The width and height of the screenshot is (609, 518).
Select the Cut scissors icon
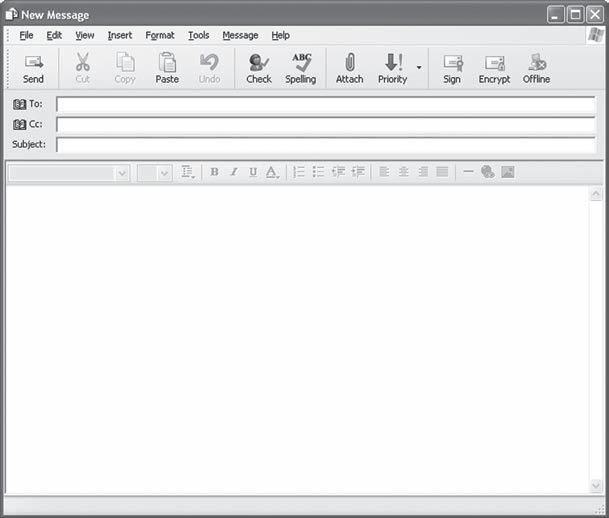coord(82,62)
